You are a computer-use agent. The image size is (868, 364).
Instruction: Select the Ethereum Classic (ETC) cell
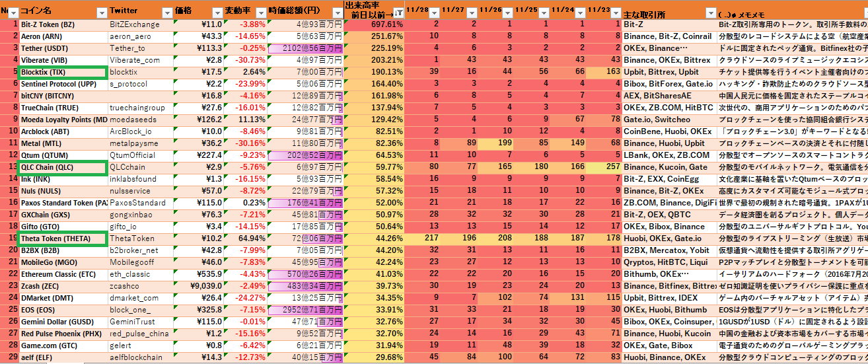click(x=63, y=274)
